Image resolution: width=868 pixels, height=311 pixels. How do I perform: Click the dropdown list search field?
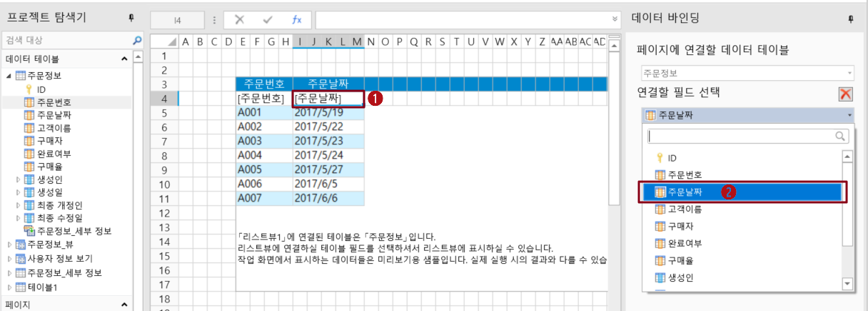point(740,135)
